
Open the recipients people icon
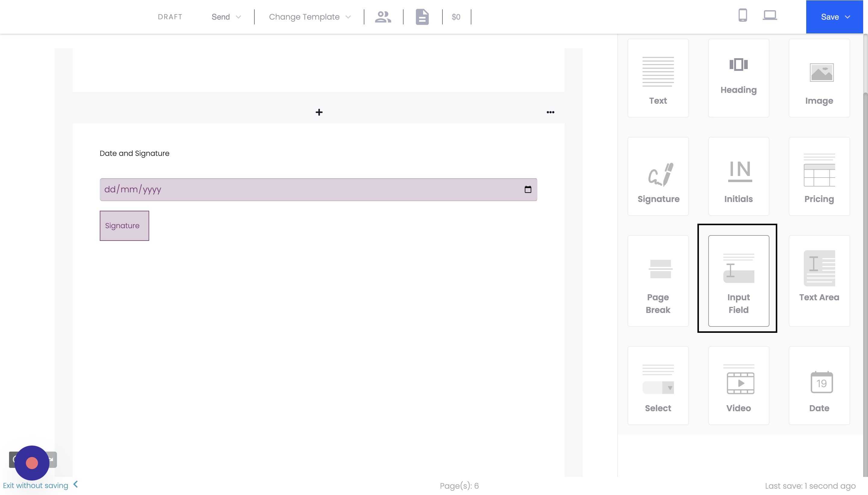383,17
